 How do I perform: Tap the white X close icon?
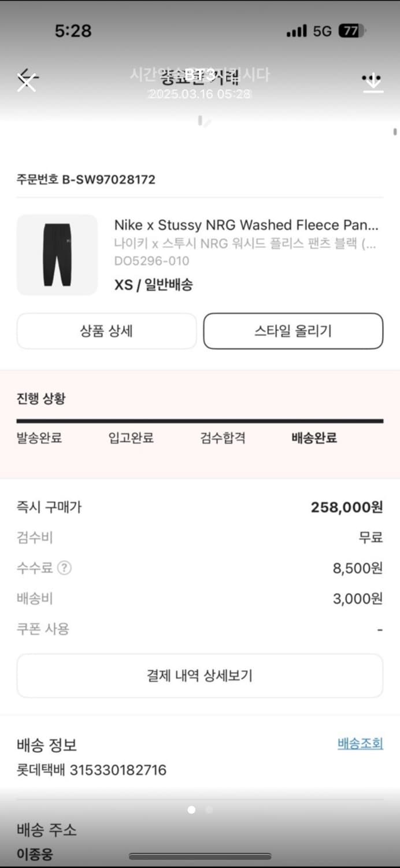click(x=27, y=83)
